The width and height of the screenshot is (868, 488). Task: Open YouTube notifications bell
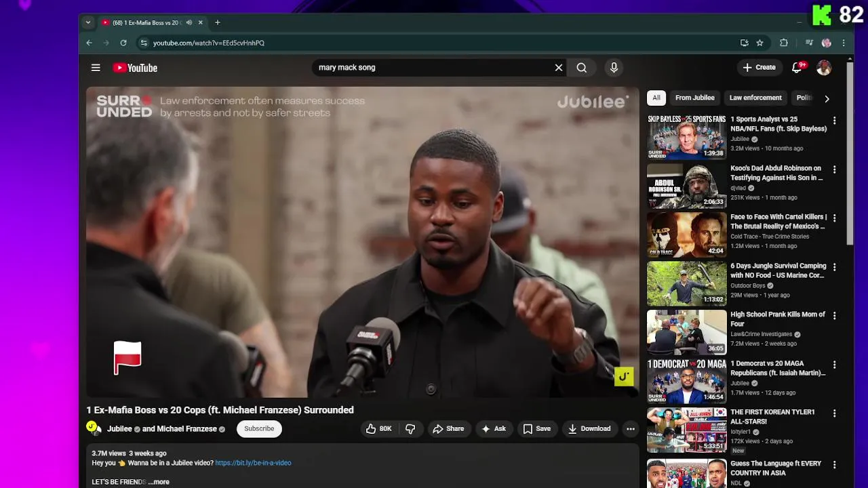pyautogui.click(x=797, y=68)
